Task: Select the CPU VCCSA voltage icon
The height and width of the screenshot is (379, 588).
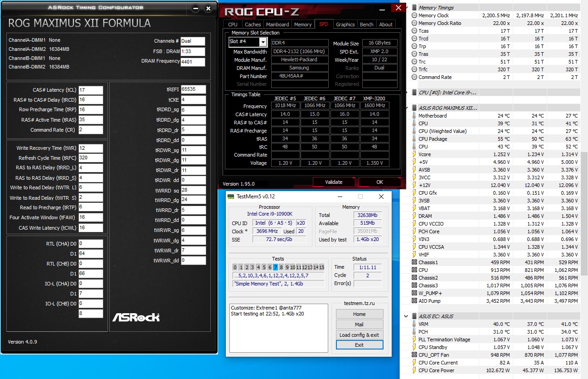Action: click(x=414, y=247)
